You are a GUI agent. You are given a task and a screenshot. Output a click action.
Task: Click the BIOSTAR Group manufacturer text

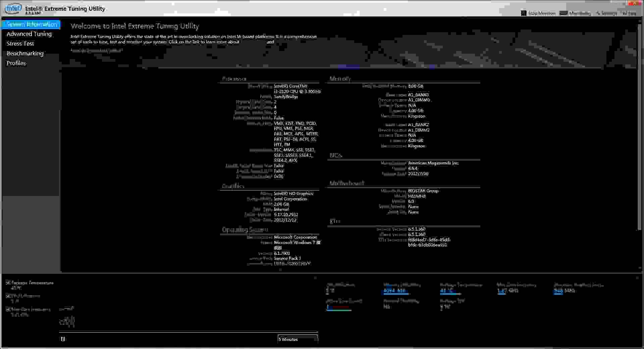[x=423, y=191]
